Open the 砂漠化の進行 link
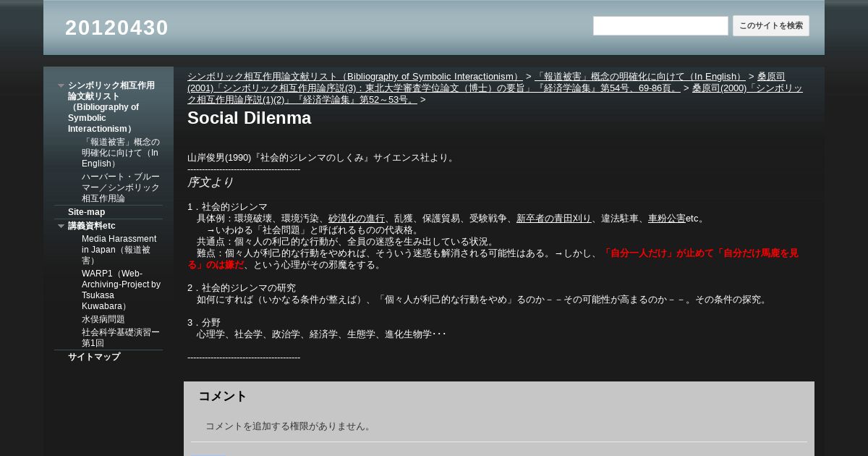Image resolution: width=868 pixels, height=456 pixels. point(357,219)
